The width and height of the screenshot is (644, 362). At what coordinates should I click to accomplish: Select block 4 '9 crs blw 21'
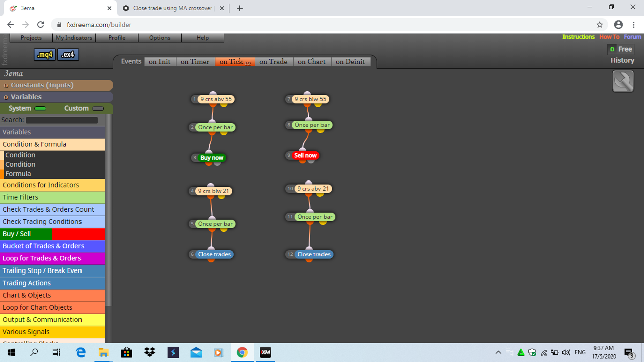tap(213, 191)
